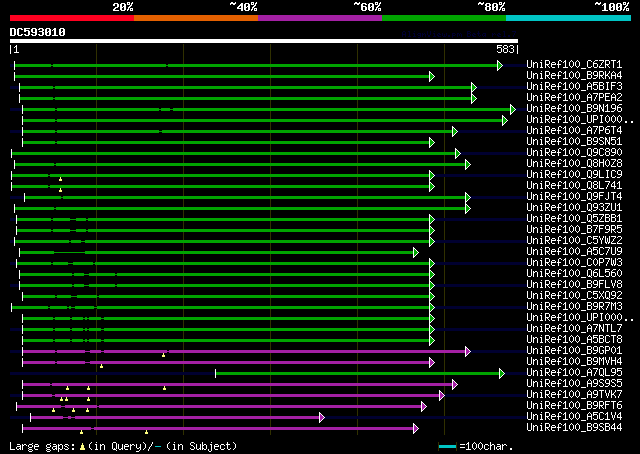Click the UniRef100_B9GP01 label
This screenshot has height=454, width=640.
click(574, 351)
